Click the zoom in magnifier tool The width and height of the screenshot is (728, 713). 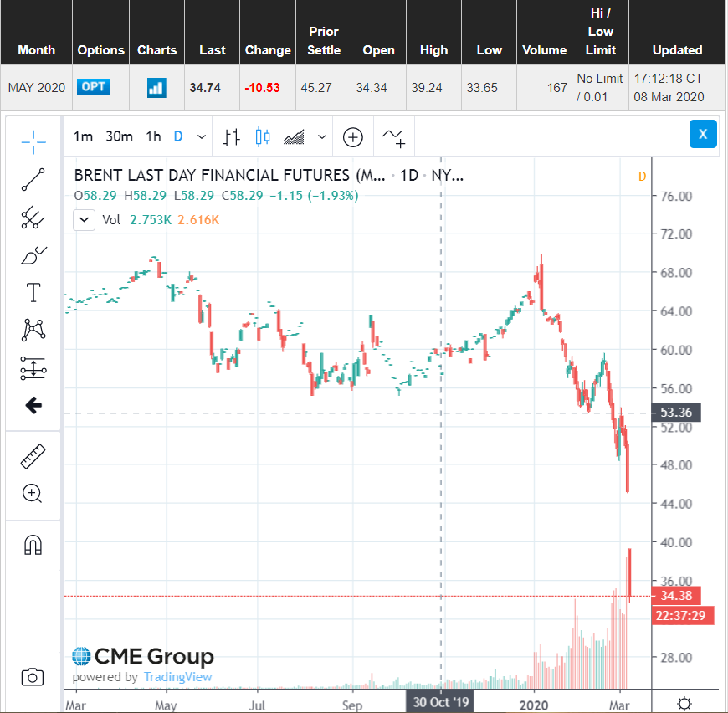pos(33,493)
